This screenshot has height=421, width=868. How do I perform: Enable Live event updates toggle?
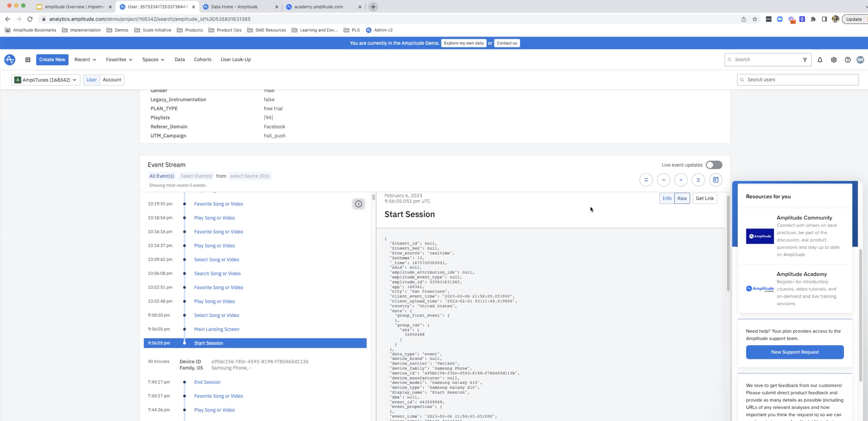coord(714,165)
